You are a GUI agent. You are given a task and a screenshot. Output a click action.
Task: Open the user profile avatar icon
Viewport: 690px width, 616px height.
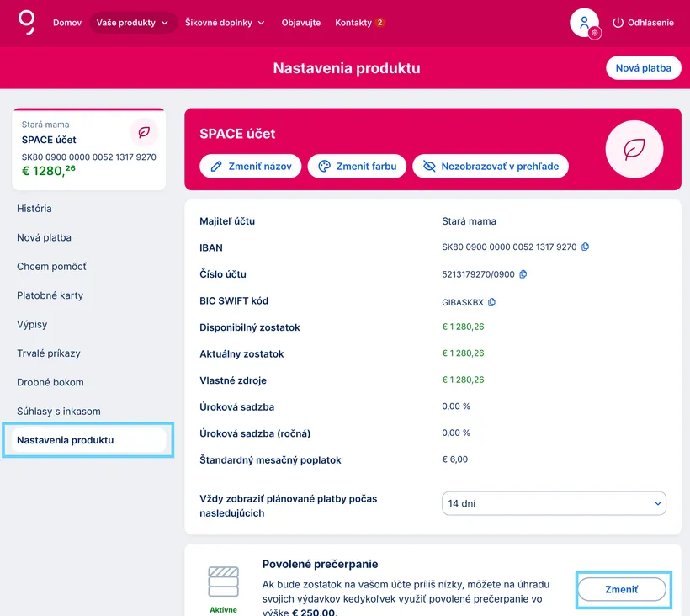[x=584, y=23]
